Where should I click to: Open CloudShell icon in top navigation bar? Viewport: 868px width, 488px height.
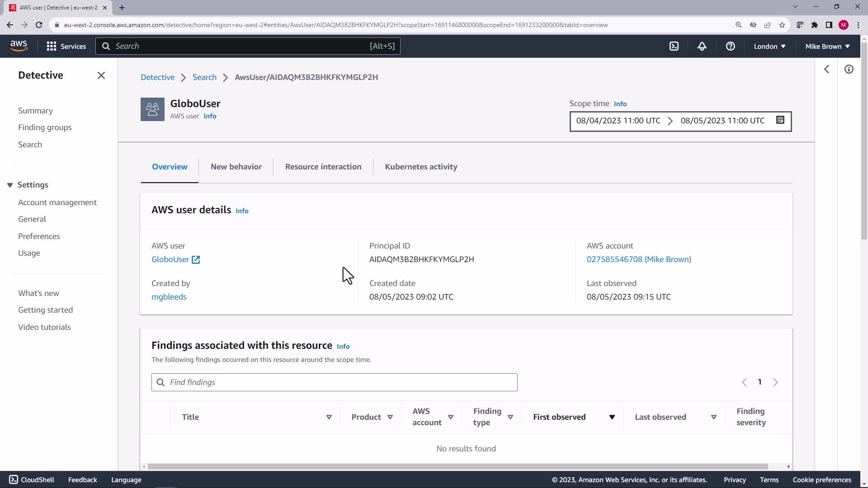pos(674,46)
